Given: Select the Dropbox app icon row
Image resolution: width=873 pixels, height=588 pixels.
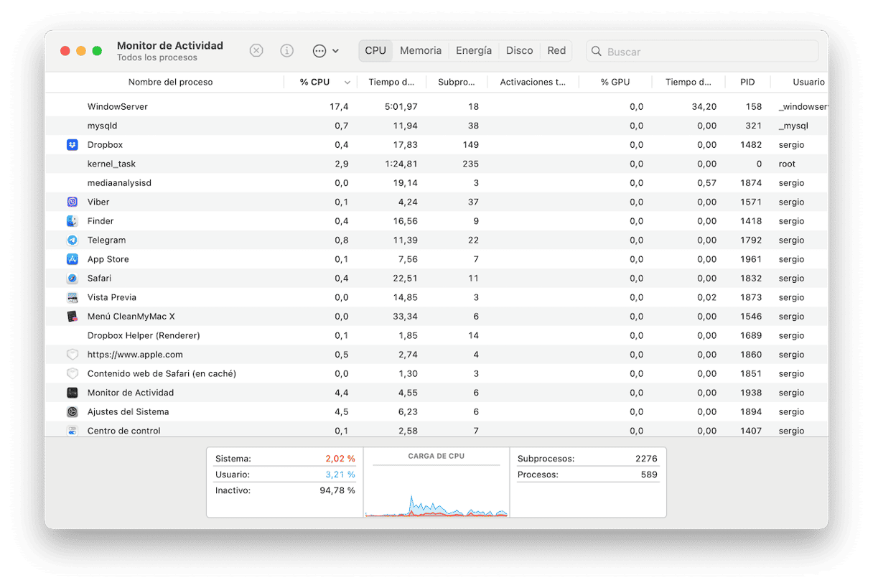Looking at the screenshot, I should [73, 145].
